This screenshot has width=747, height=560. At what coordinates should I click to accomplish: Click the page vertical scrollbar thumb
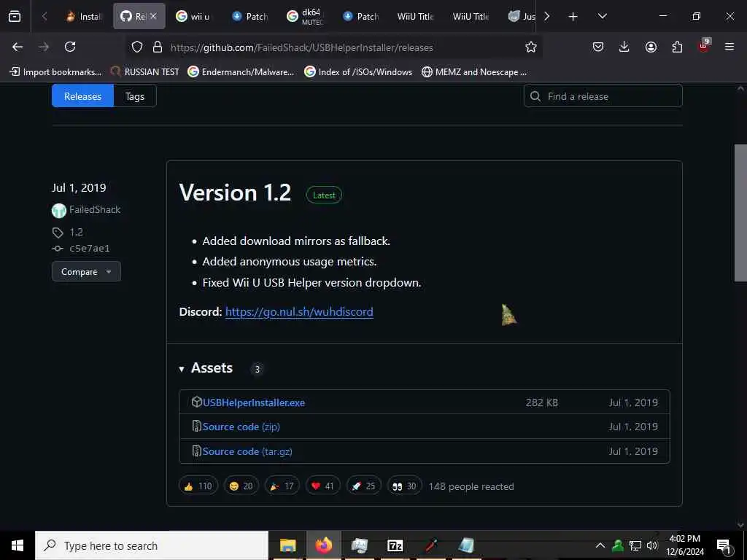(x=740, y=213)
